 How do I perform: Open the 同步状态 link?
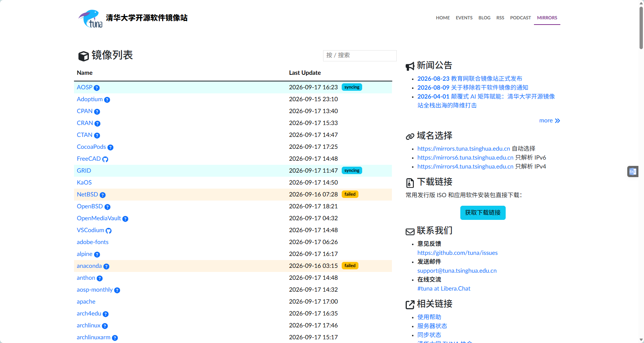point(429,335)
